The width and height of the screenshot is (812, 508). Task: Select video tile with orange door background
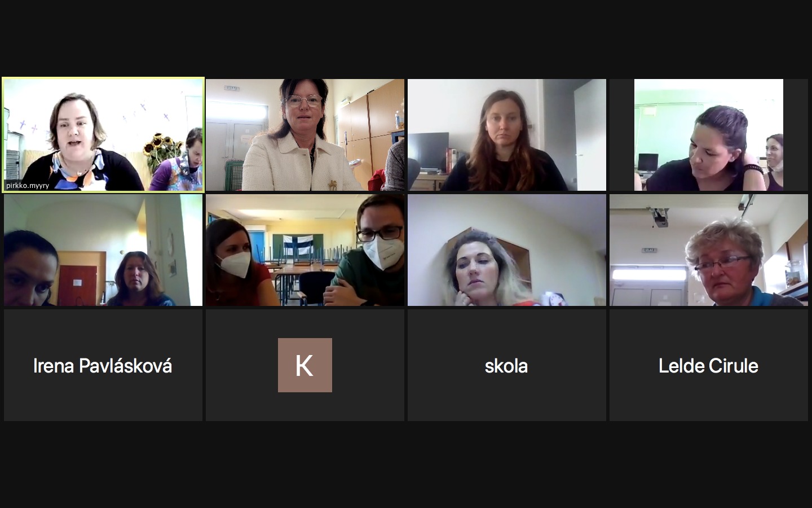103,250
